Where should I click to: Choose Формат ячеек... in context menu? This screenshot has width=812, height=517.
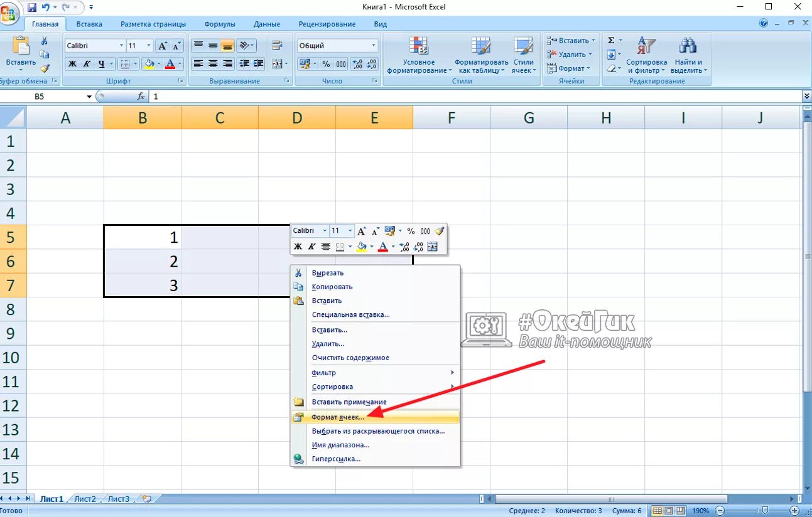(375, 417)
